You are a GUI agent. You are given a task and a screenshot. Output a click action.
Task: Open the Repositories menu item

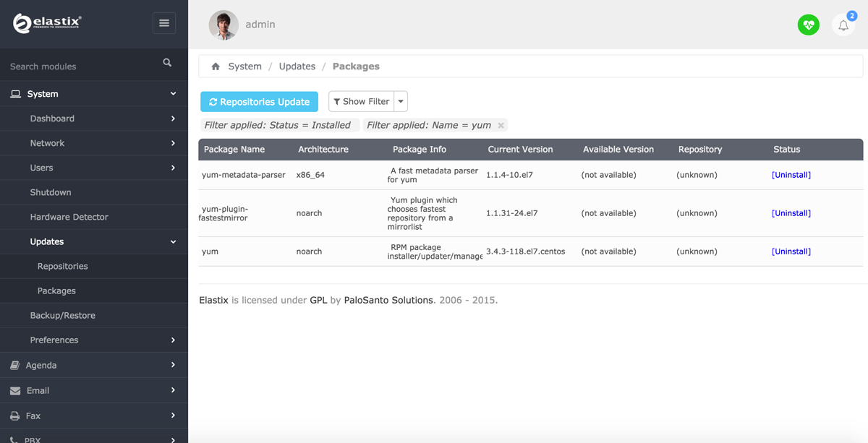click(62, 266)
